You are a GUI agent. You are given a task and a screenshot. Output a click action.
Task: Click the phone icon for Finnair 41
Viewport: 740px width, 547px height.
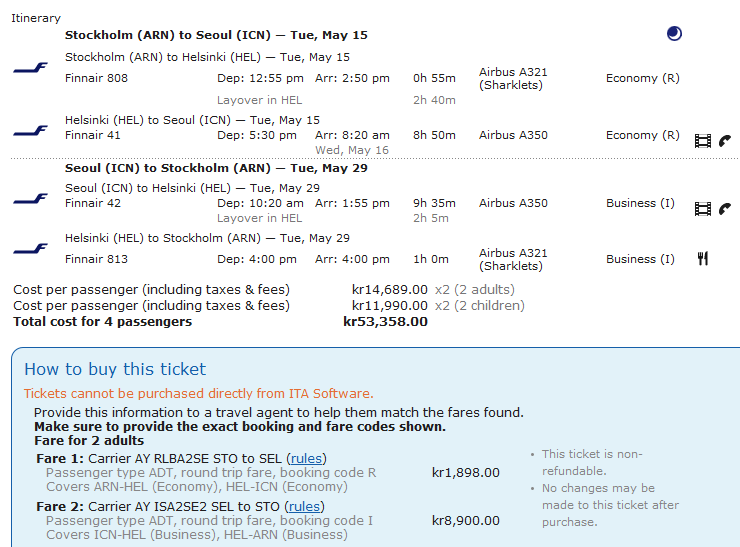pos(725,141)
